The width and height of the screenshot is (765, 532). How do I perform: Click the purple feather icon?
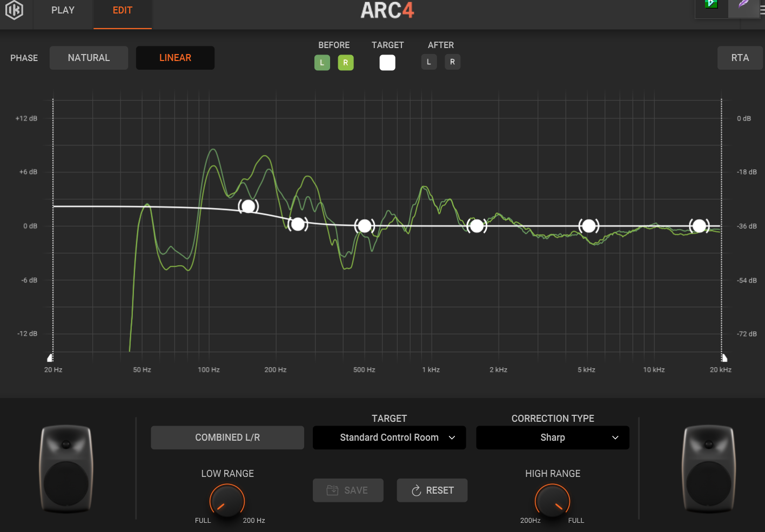(744, 4)
